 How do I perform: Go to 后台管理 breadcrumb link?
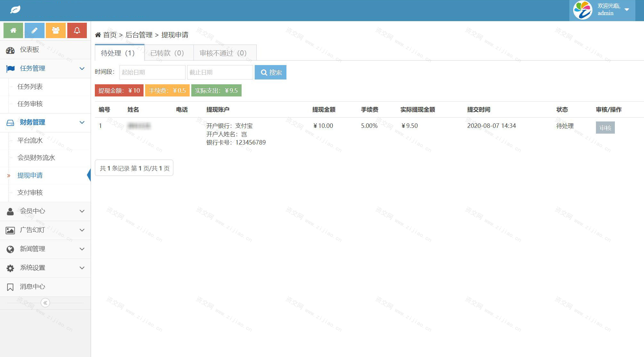139,35
